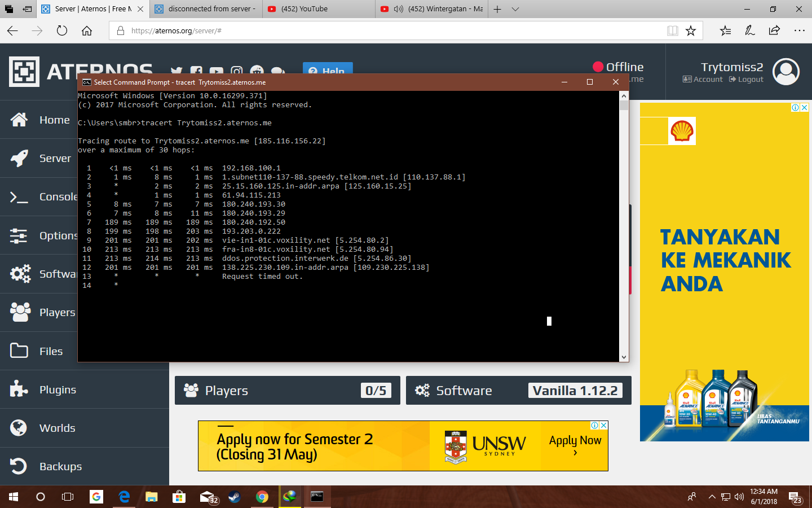
Task: Click the Software Vanilla 1.12.2 panel
Action: (519, 391)
